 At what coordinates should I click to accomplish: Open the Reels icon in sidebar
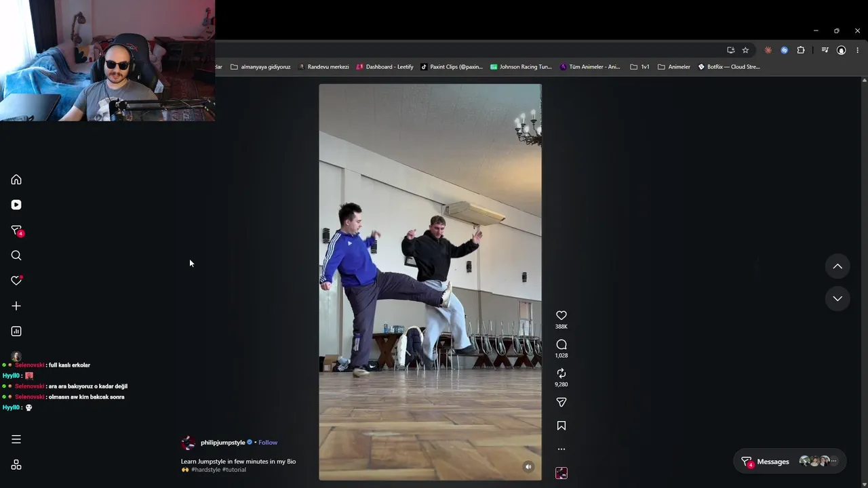(x=16, y=205)
